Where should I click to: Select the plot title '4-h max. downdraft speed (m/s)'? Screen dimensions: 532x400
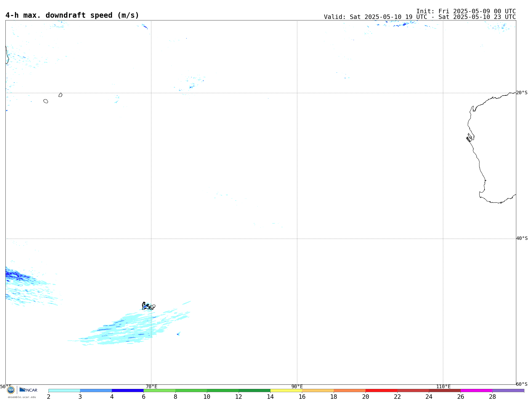tap(72, 15)
